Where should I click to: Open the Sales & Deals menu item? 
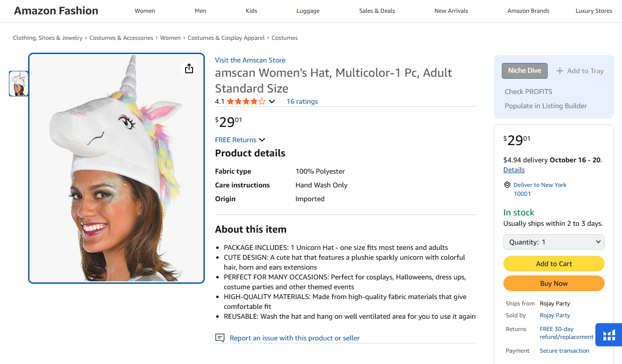pyautogui.click(x=377, y=11)
